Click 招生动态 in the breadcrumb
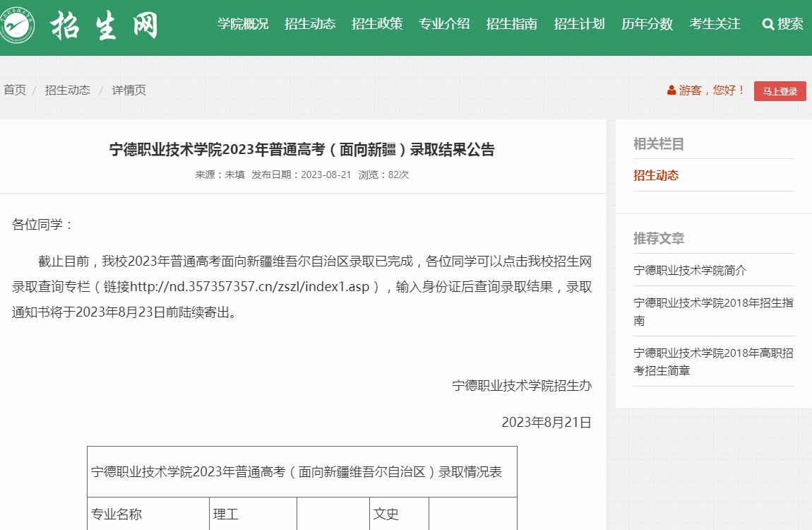 tap(67, 90)
